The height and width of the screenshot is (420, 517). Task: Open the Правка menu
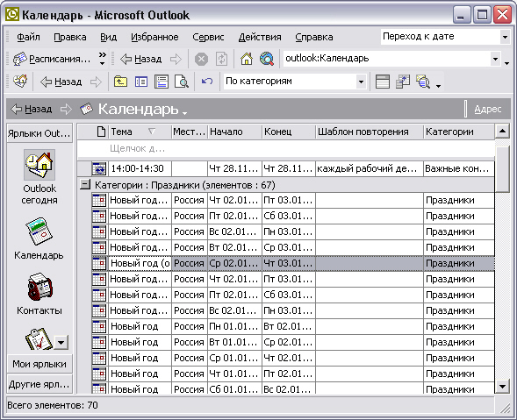(x=70, y=37)
